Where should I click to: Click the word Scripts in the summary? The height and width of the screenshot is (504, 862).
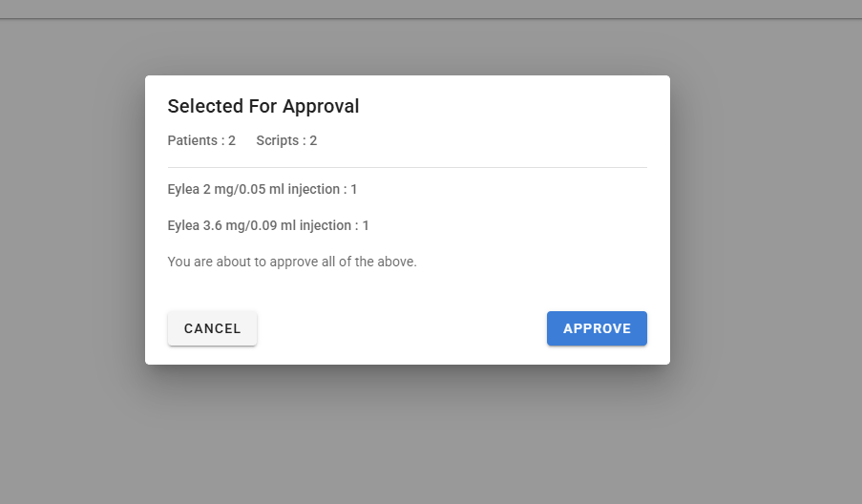(278, 141)
